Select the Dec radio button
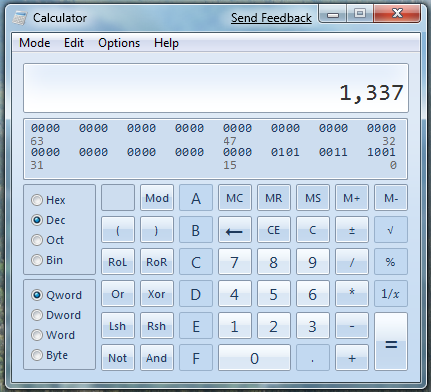The image size is (431, 392). click(48, 220)
